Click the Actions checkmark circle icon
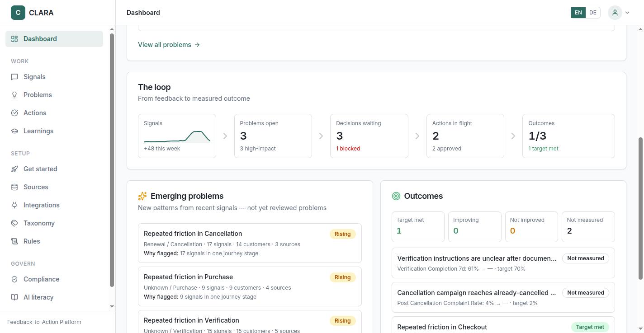This screenshot has height=333, width=644. pos(14,113)
